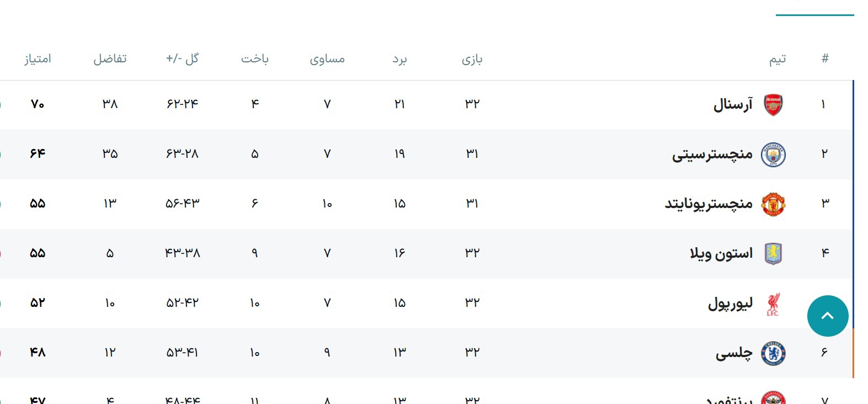
Task: Click the Aston Villa crest icon
Action: [x=773, y=254]
